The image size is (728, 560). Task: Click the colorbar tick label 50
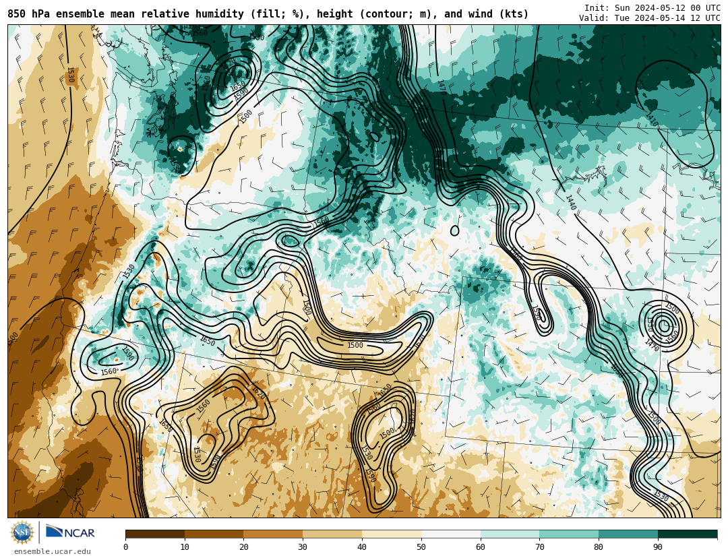tap(421, 547)
